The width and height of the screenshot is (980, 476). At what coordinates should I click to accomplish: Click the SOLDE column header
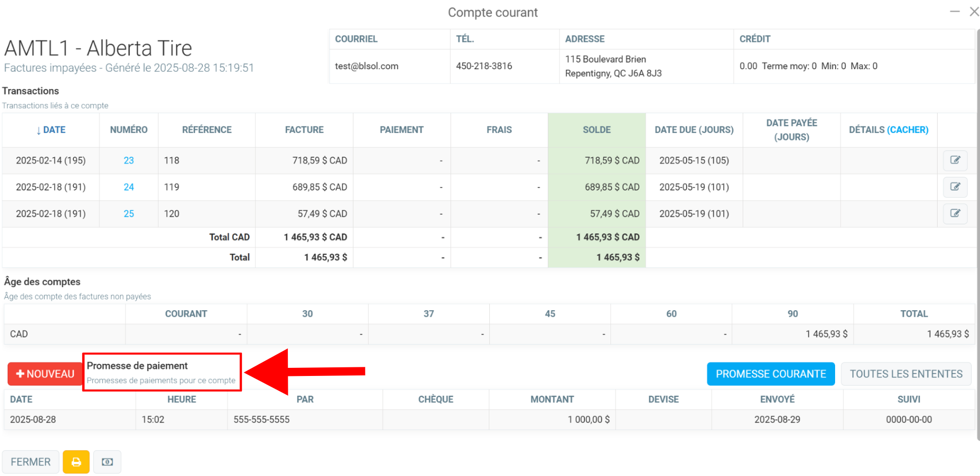tap(596, 130)
